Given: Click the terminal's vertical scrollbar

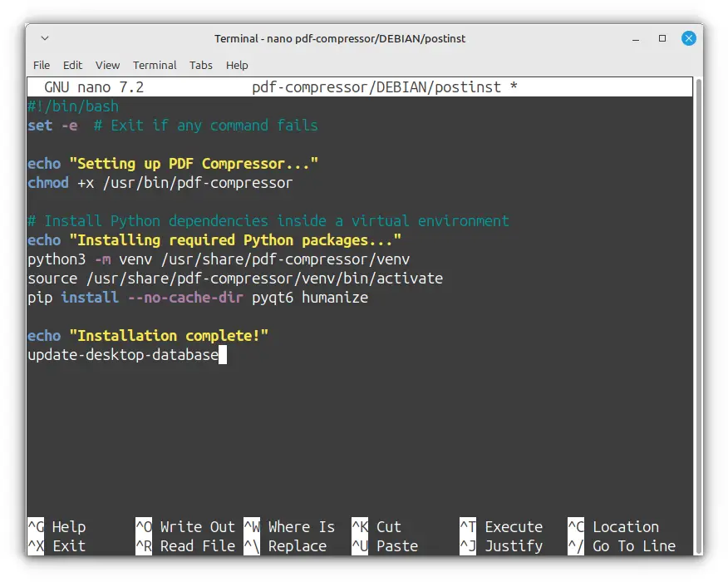Looking at the screenshot, I should pos(698,316).
